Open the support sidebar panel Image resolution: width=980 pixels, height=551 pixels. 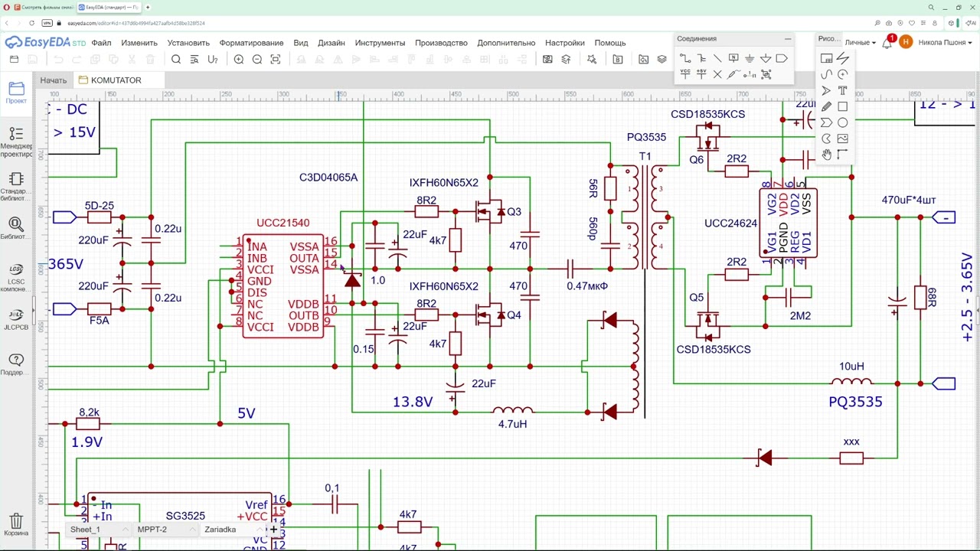click(x=16, y=364)
